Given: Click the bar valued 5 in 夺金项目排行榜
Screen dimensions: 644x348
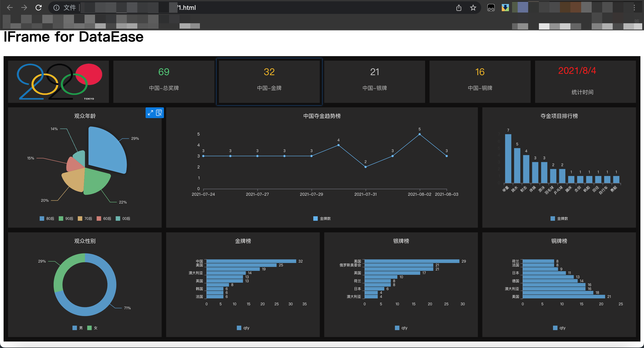Looking at the screenshot, I should (x=517, y=166).
